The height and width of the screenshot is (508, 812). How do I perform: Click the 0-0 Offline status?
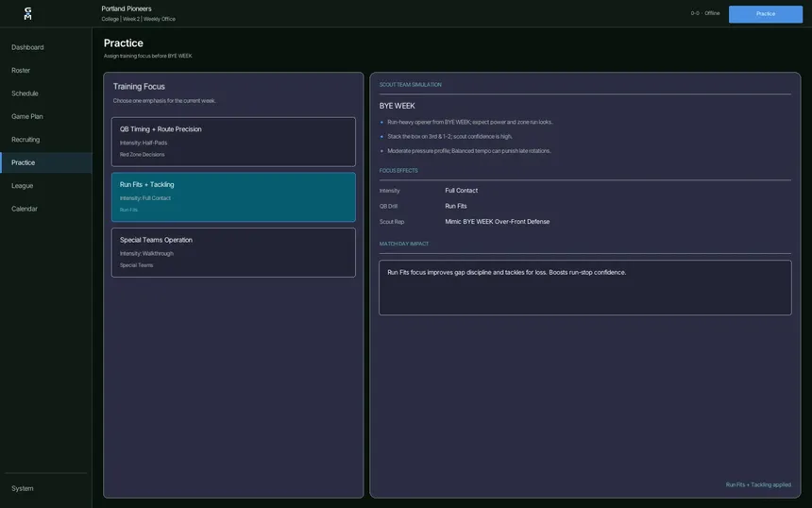(704, 13)
